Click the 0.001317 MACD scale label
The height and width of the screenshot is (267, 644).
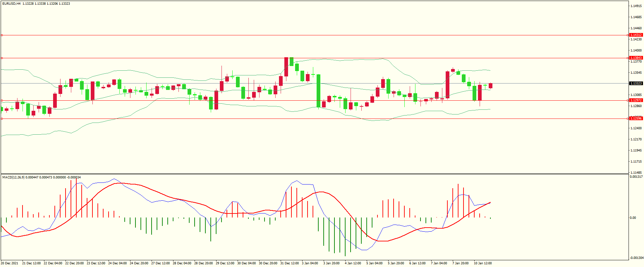(636, 177)
